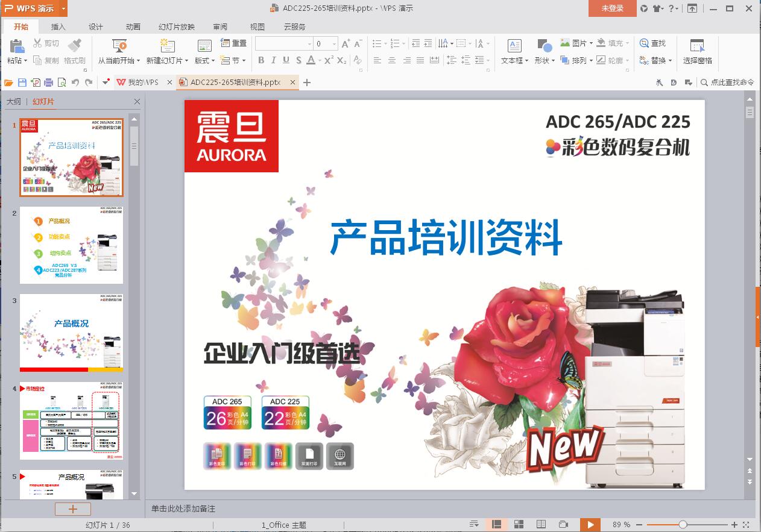Align text left

(x=377, y=60)
